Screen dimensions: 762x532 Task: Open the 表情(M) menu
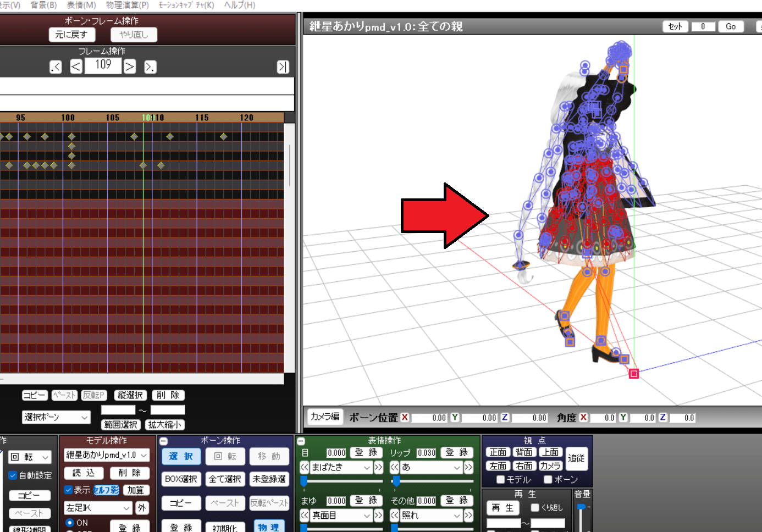click(x=81, y=5)
